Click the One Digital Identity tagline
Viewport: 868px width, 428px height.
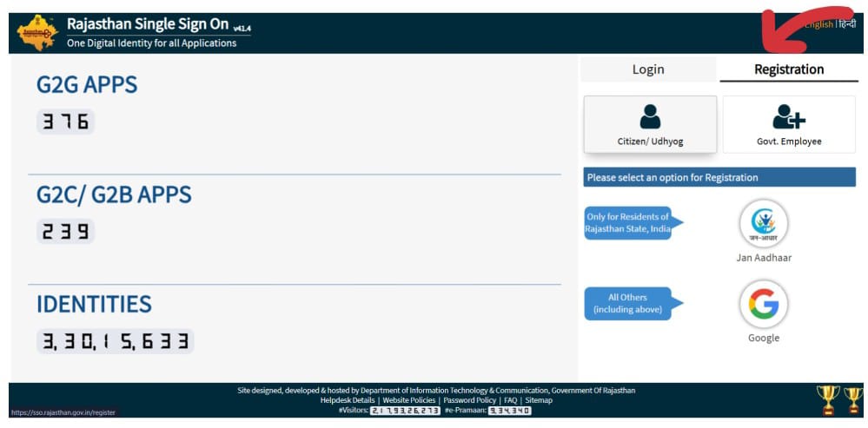152,43
